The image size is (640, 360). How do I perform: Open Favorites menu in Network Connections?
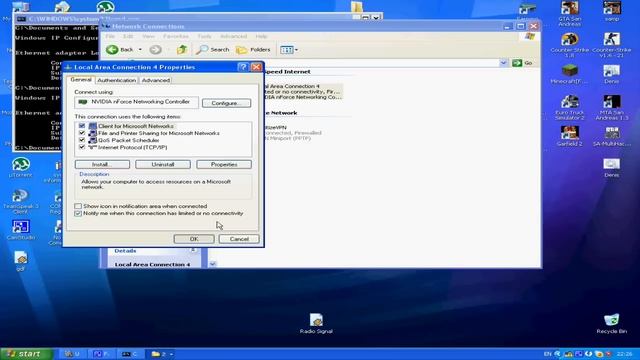point(176,36)
